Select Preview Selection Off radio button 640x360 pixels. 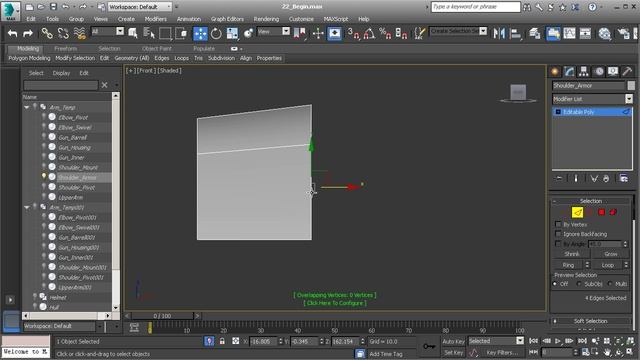pyautogui.click(x=555, y=284)
